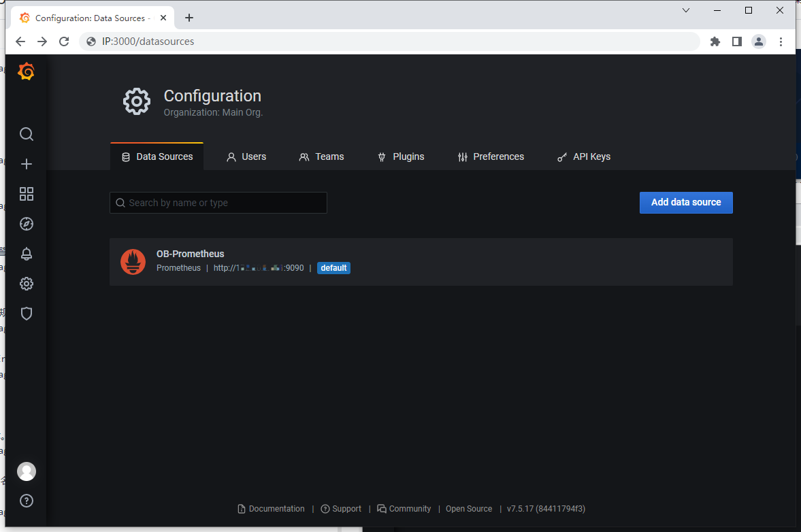Click the user avatar in sidebar
Viewport: 801px width, 532px height.
[27, 471]
